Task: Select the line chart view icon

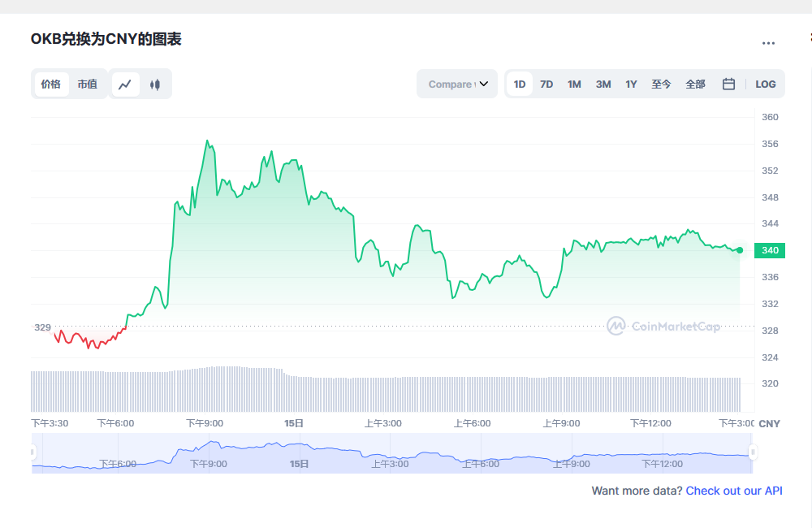Action: pyautogui.click(x=126, y=84)
